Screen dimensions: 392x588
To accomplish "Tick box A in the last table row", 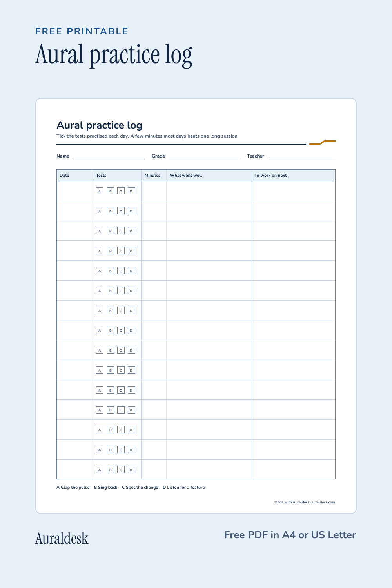I will 100,470.
